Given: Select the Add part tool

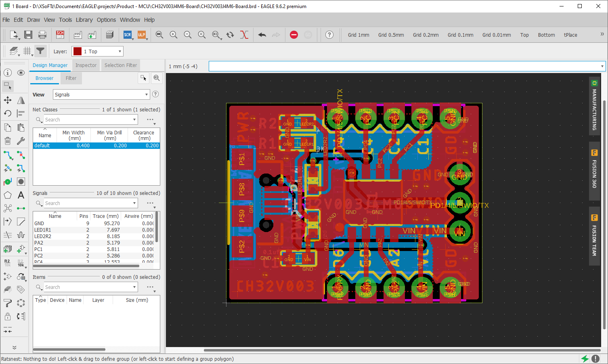Looking at the screenshot, I should (21, 249).
